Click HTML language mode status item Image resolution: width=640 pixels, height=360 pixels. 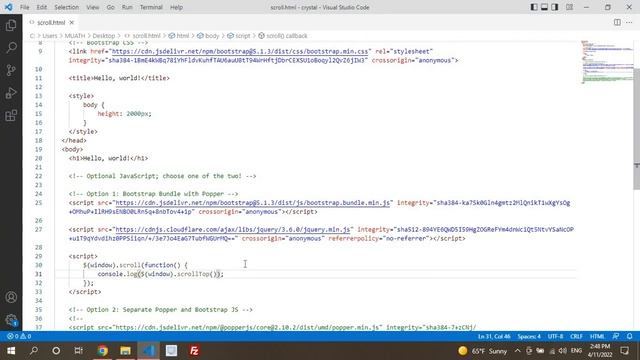[x=597, y=336]
